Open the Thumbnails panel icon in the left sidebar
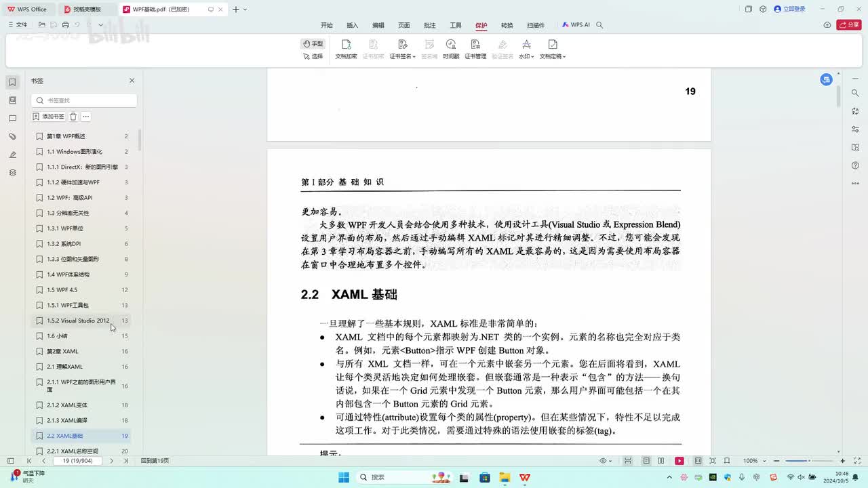The image size is (868, 488). pos(12,100)
